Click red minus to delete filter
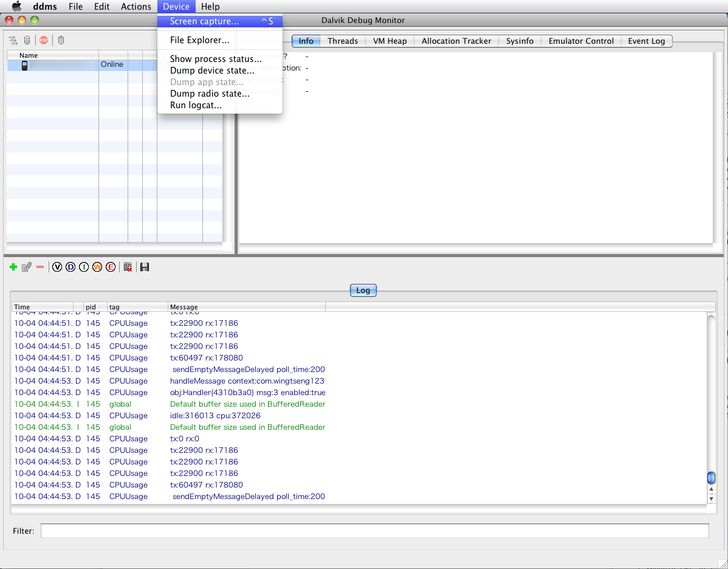The width and height of the screenshot is (728, 569). [x=40, y=267]
